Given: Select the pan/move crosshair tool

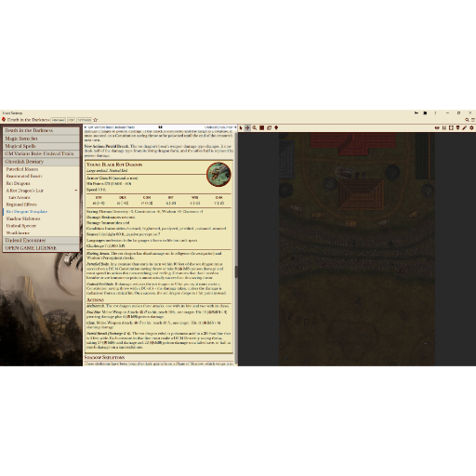Looking at the screenshot, I should pos(247,127).
